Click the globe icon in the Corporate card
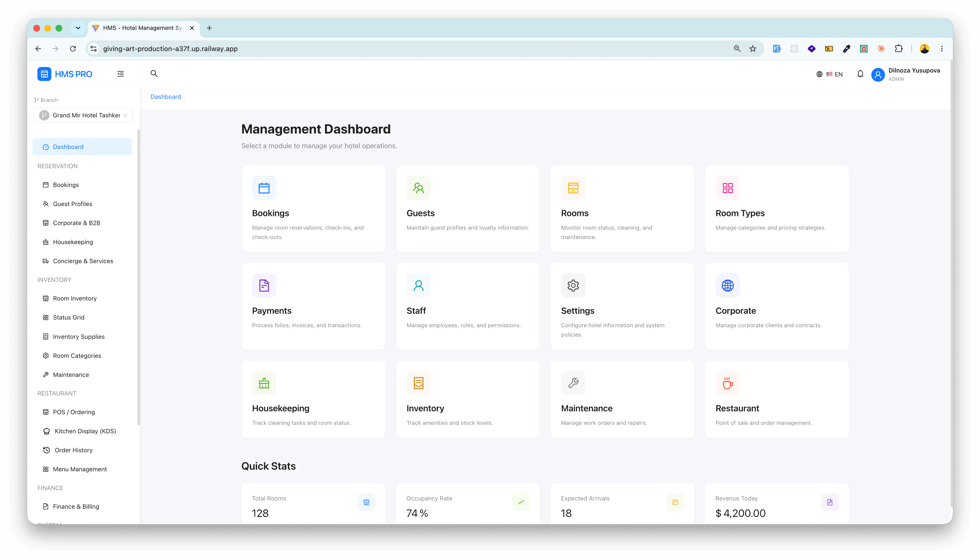This screenshot has width=980, height=560. coord(728,285)
